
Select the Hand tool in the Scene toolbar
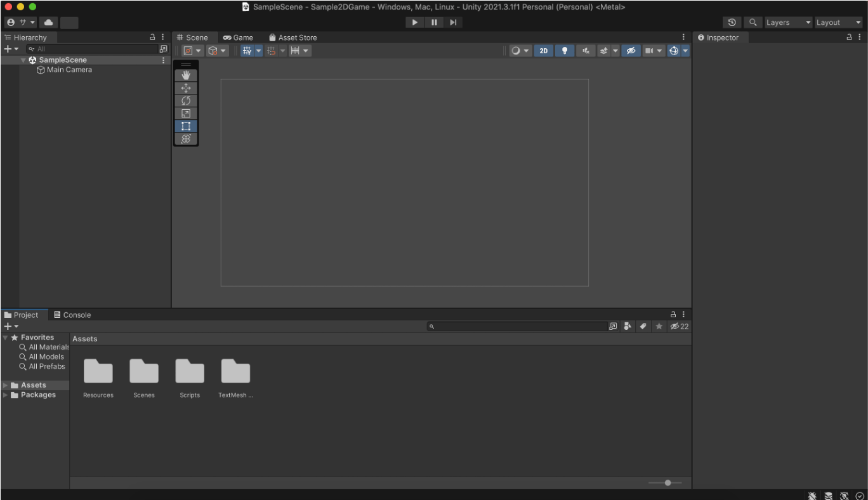pos(186,75)
